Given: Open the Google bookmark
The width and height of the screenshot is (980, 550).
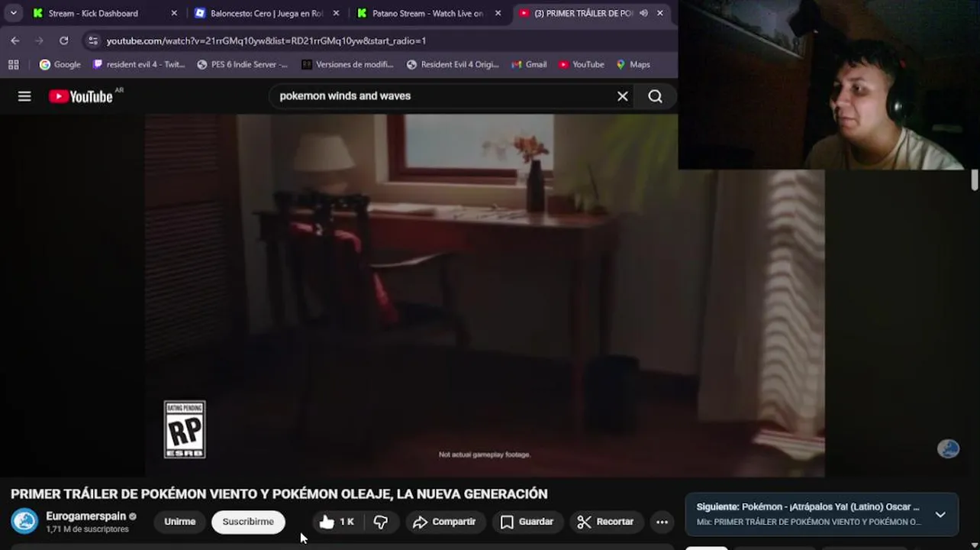Looking at the screenshot, I should point(60,64).
